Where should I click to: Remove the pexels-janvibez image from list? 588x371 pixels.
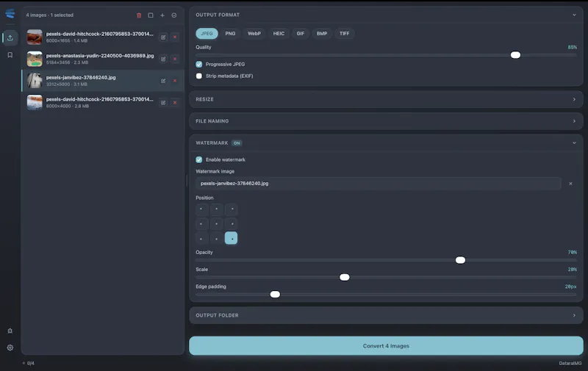pos(175,81)
